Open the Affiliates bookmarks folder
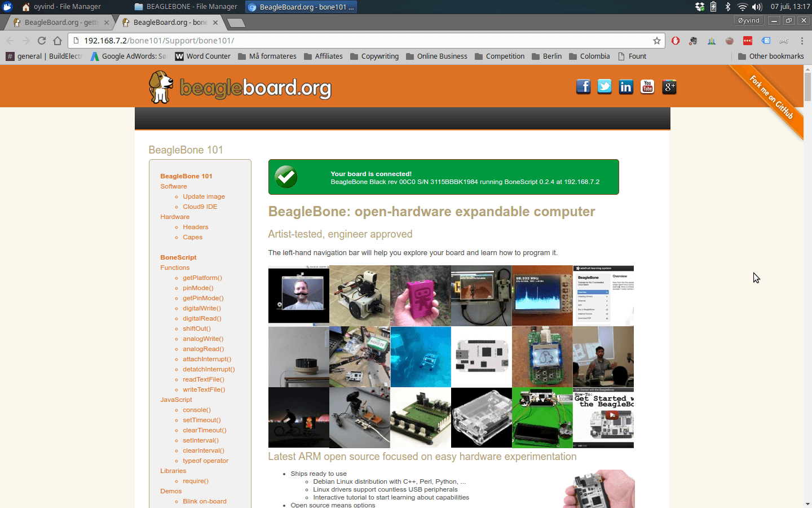The image size is (812, 508). pos(323,56)
